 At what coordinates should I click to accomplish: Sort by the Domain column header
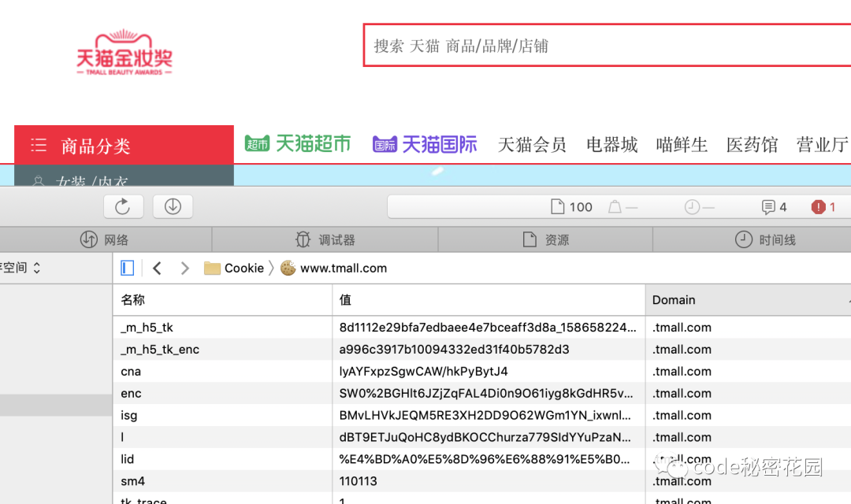(749, 300)
